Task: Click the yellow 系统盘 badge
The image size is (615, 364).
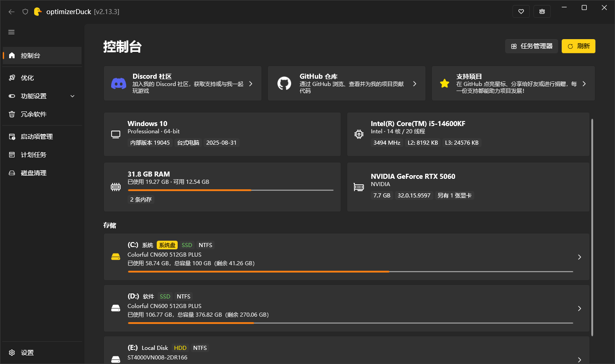Action: pyautogui.click(x=167, y=245)
